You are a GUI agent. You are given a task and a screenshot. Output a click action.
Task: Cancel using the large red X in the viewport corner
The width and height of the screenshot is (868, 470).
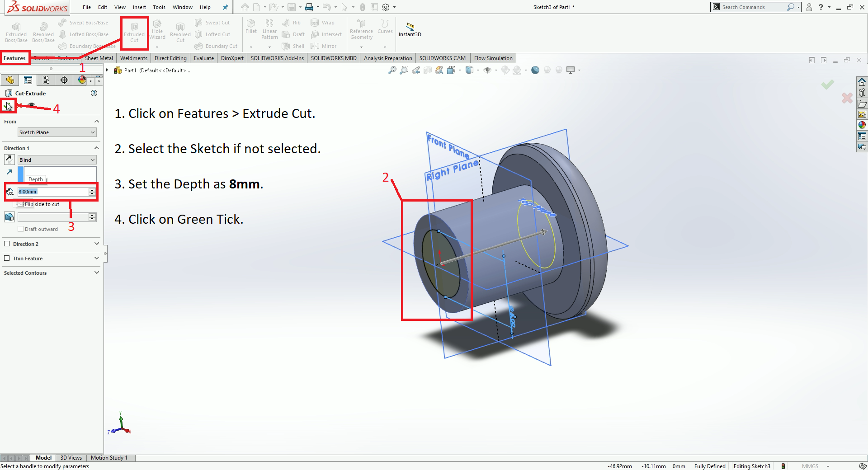click(847, 98)
